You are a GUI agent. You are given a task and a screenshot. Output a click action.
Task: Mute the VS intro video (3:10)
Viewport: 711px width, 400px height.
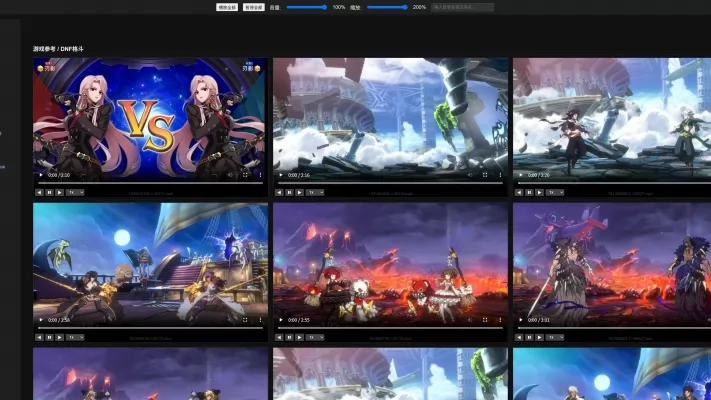click(230, 175)
